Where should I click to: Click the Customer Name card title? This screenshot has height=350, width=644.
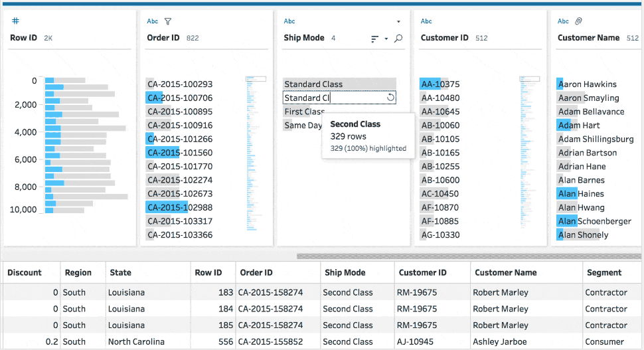point(588,38)
